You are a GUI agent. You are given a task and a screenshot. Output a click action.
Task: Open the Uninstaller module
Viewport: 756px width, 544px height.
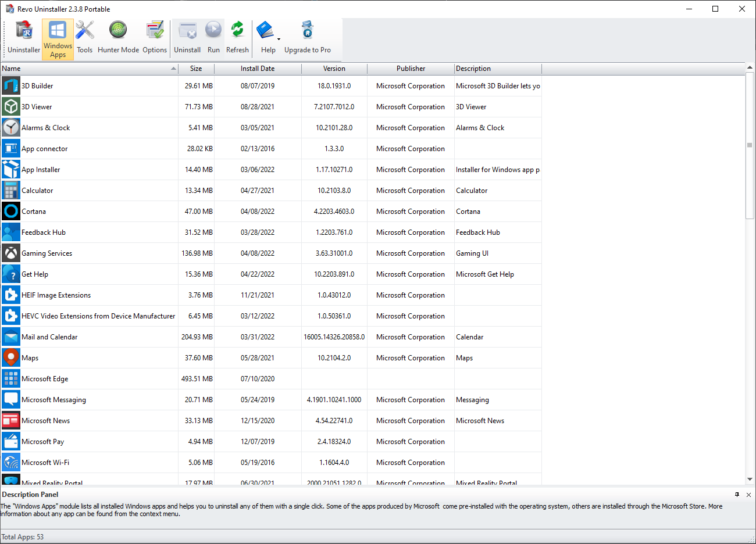point(24,38)
